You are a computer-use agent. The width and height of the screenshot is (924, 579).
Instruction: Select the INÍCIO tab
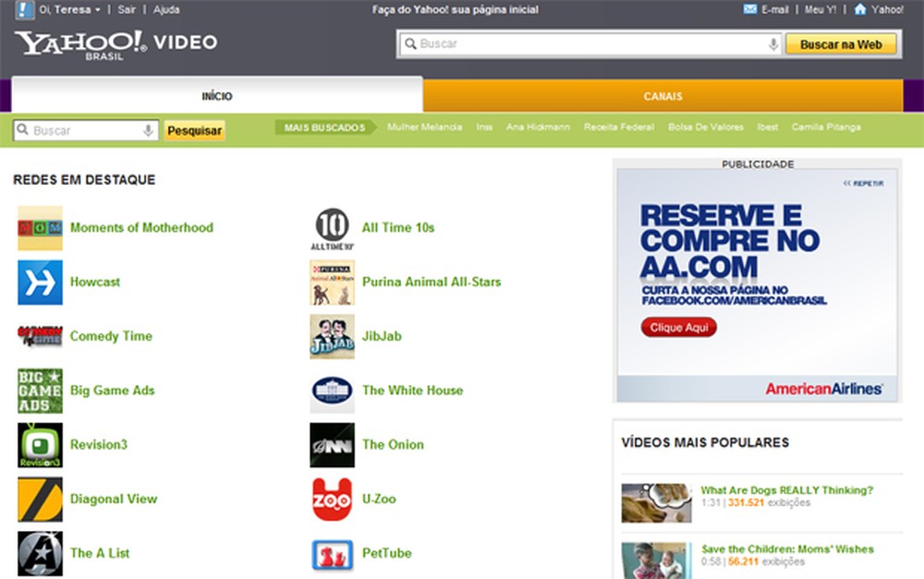pyautogui.click(x=217, y=96)
